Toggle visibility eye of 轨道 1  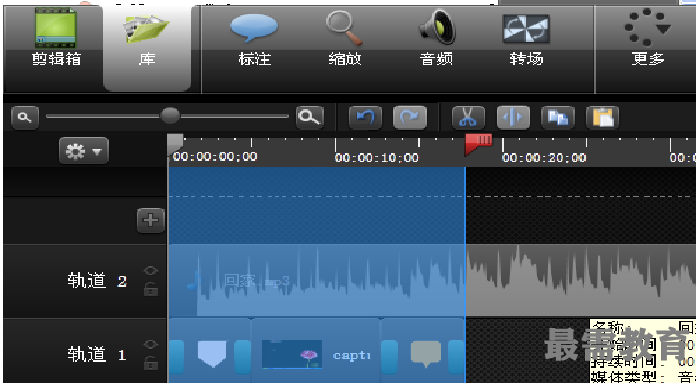151,344
